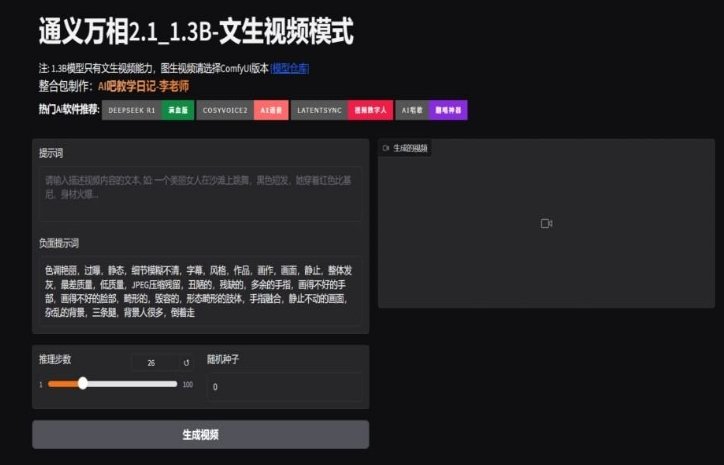Focus the 提示词 prompt text box
This screenshot has height=465, width=724.
coord(199,193)
